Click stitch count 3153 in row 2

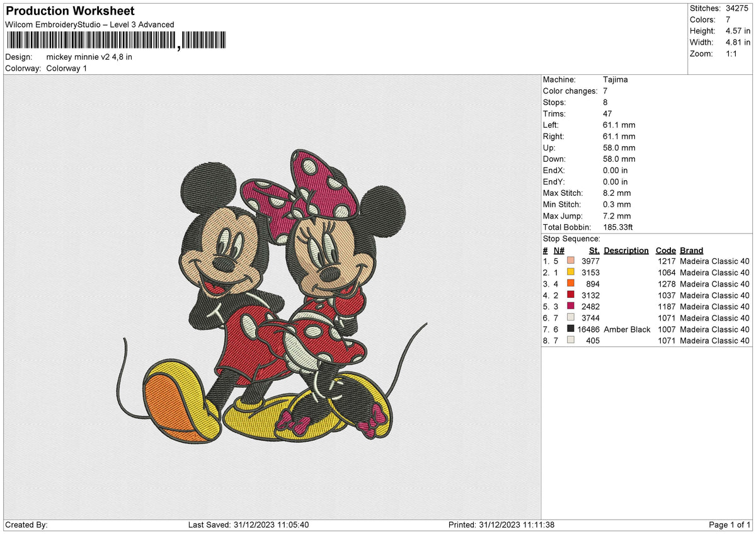(x=590, y=272)
